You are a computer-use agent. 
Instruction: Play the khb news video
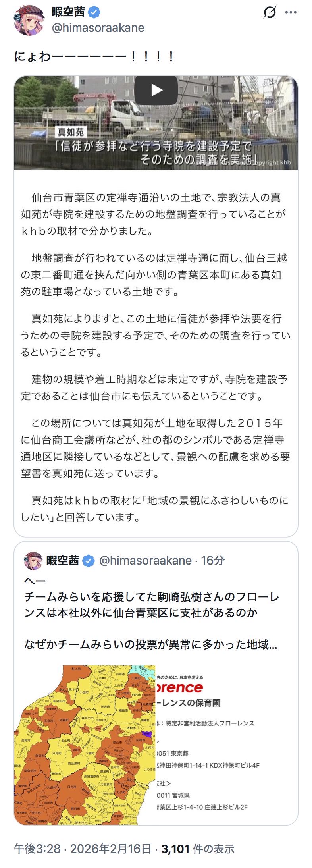tap(156, 90)
